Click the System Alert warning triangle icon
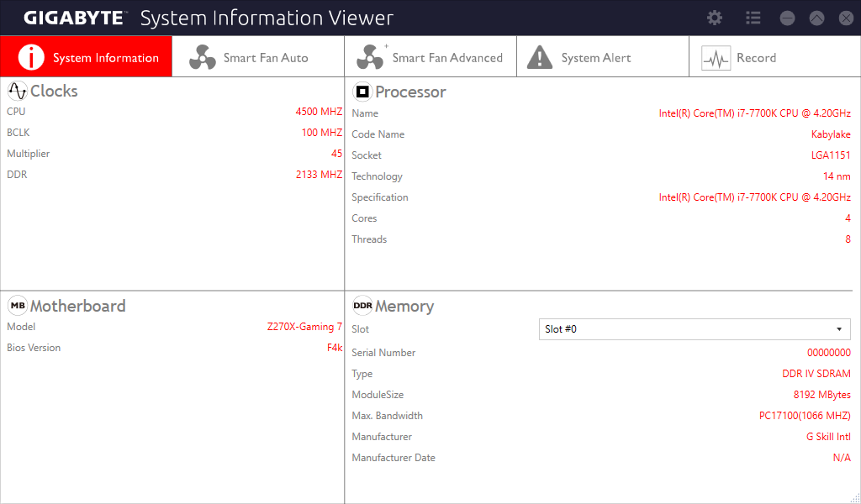The height and width of the screenshot is (504, 861). pos(540,57)
